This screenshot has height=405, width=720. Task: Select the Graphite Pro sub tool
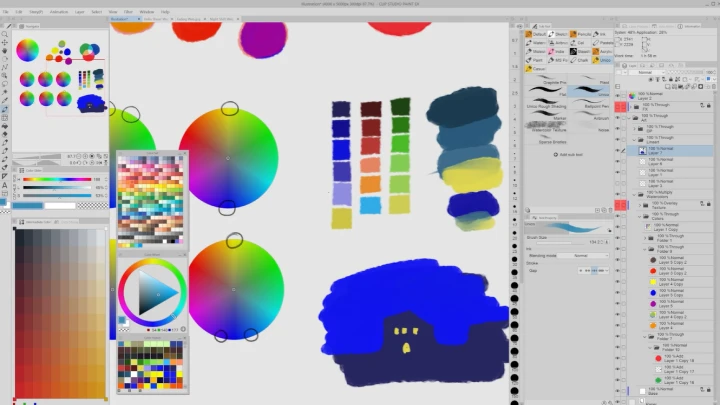tap(546, 79)
